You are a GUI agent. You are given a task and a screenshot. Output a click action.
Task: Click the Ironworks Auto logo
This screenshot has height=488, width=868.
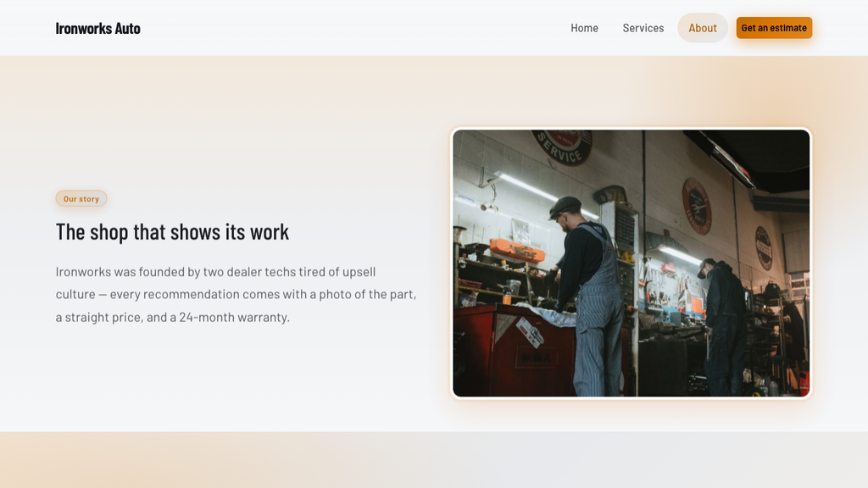(x=98, y=28)
